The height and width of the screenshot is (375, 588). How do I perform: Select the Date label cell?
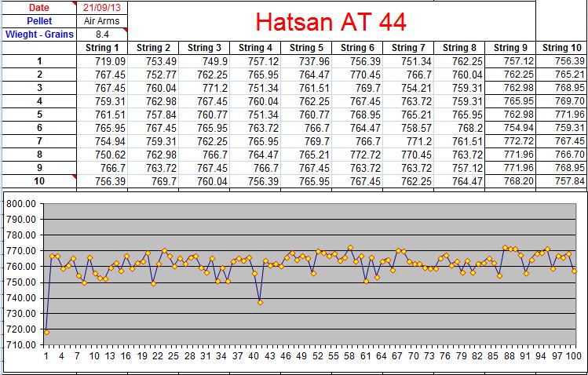click(x=39, y=8)
